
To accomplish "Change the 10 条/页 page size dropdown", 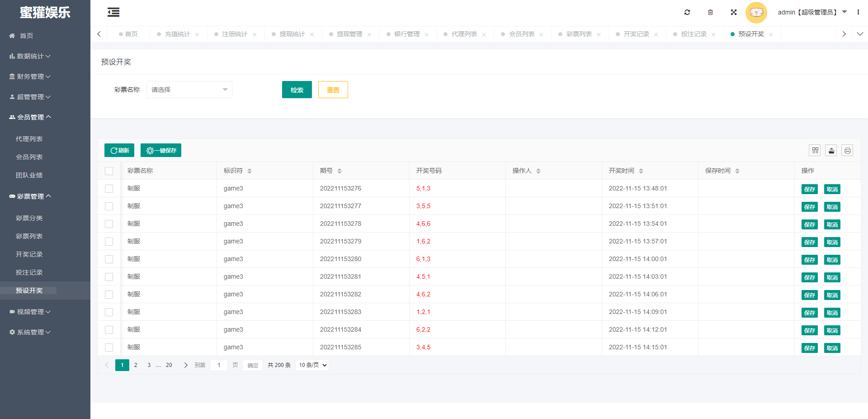I will tap(312, 365).
